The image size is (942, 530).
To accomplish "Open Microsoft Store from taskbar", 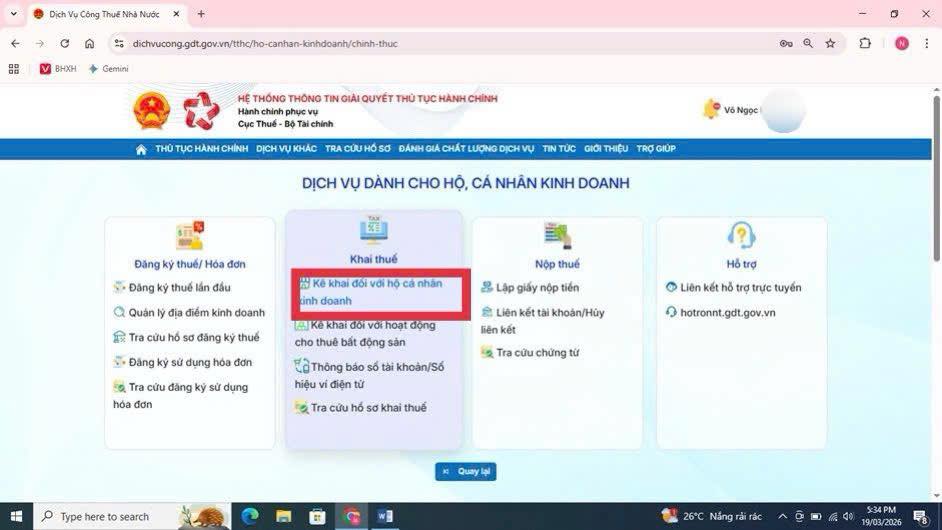I will [x=317, y=516].
